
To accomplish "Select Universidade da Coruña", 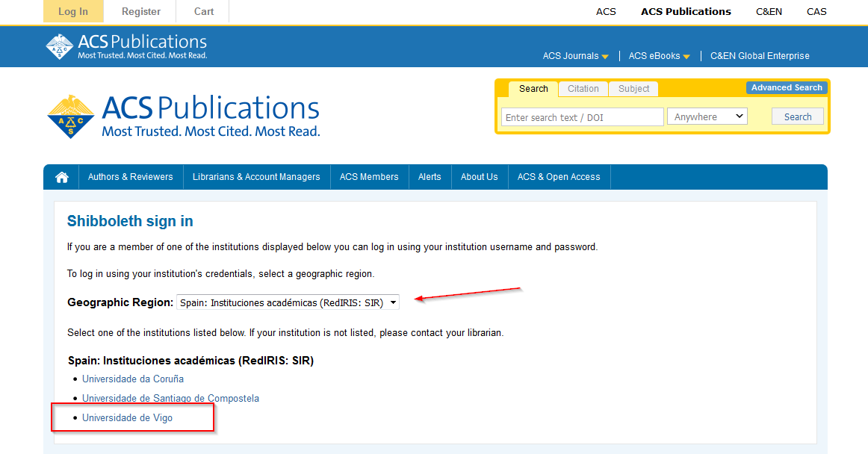I will pyautogui.click(x=133, y=379).
